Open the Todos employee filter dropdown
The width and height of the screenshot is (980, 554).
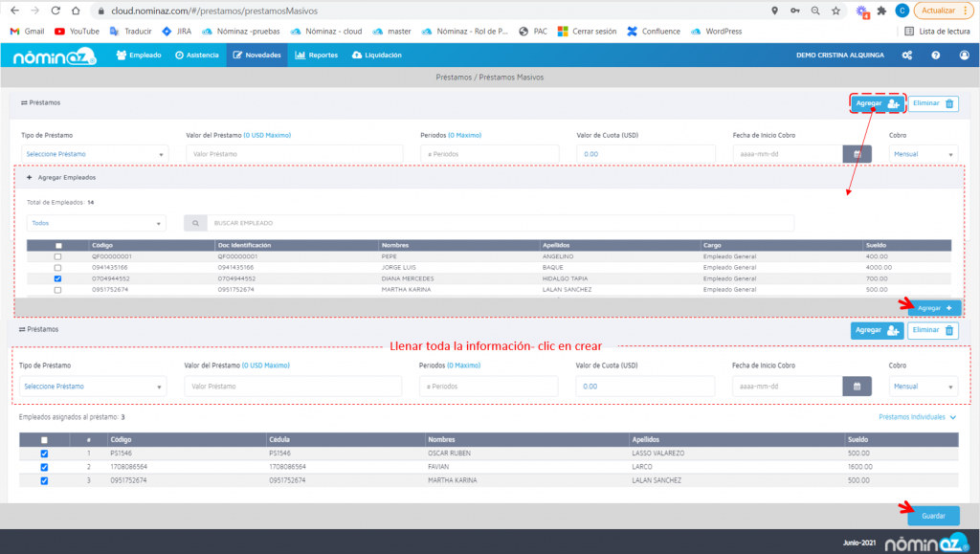[x=97, y=223]
